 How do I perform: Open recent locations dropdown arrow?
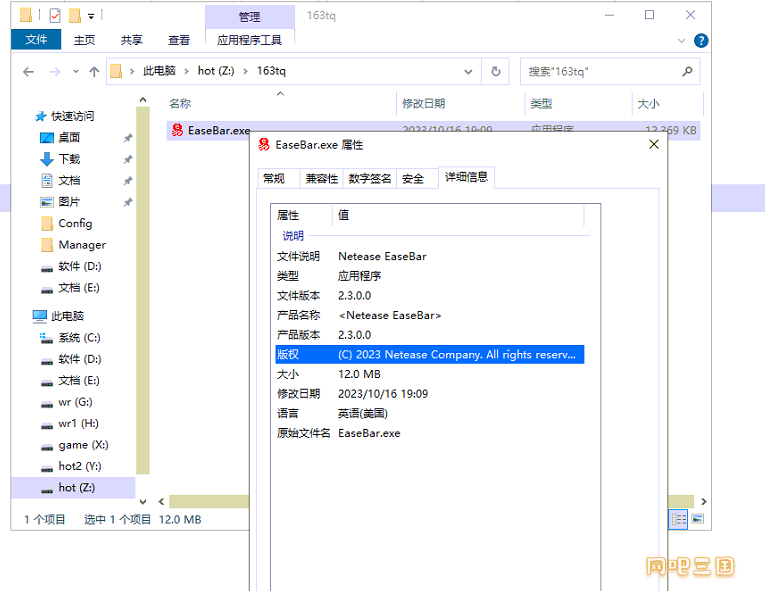(x=76, y=72)
